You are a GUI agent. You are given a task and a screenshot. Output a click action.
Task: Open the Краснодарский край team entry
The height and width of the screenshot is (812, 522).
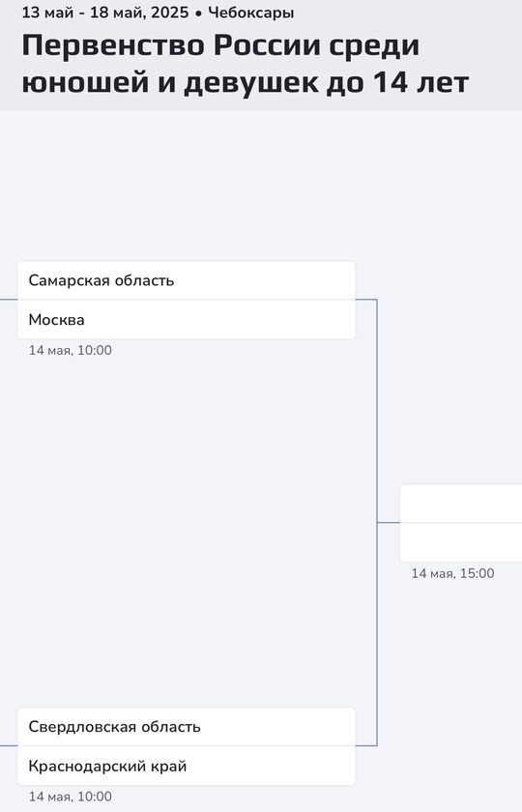(x=187, y=766)
